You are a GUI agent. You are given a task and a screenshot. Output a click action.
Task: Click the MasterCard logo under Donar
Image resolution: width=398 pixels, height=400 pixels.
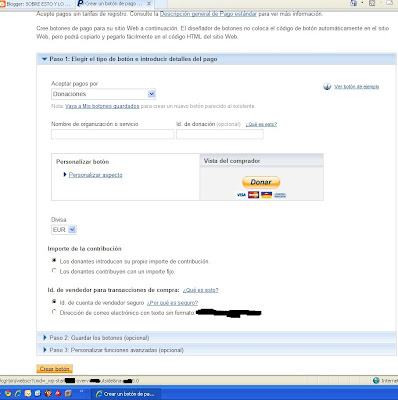tap(253, 195)
